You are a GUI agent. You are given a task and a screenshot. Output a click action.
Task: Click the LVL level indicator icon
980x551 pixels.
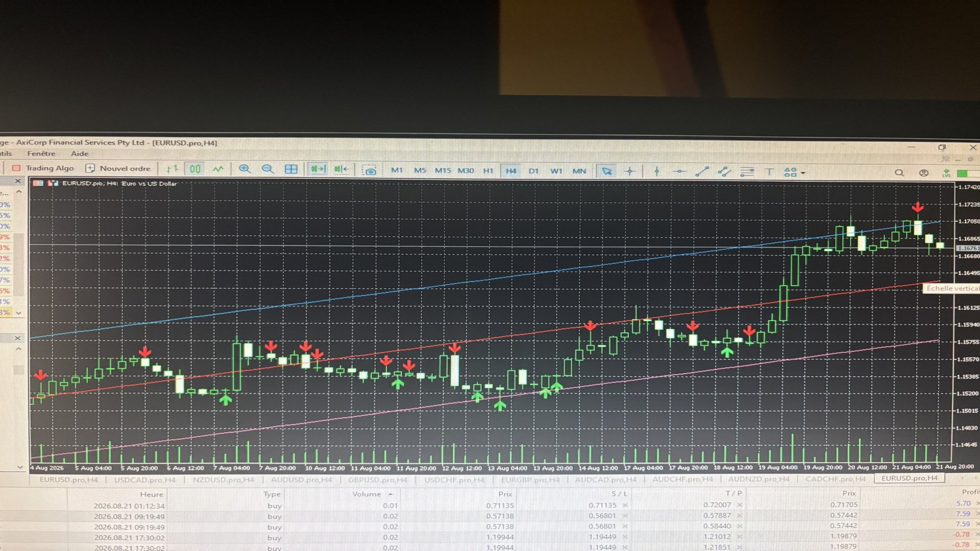click(947, 173)
